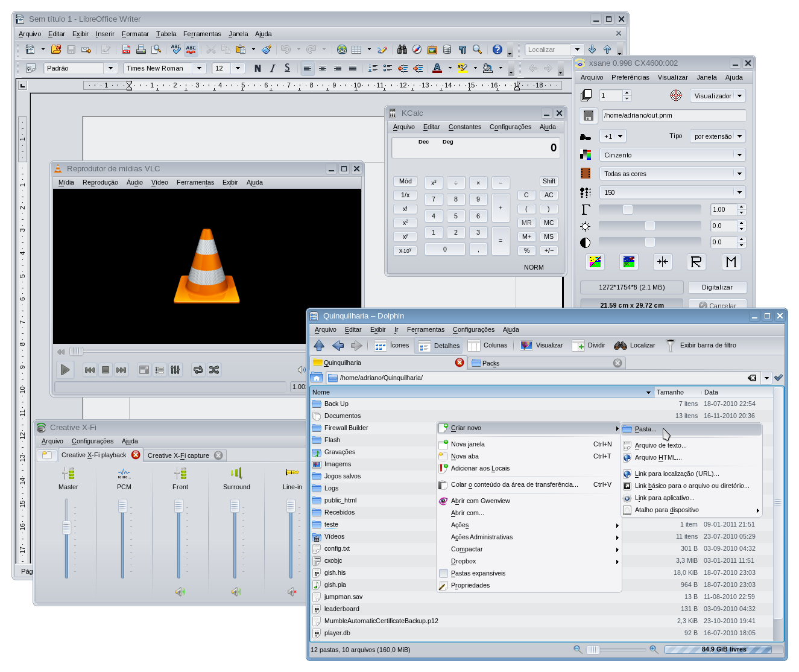Toggle VLC loop mode icon
The height and width of the screenshot is (672, 799).
tap(198, 370)
